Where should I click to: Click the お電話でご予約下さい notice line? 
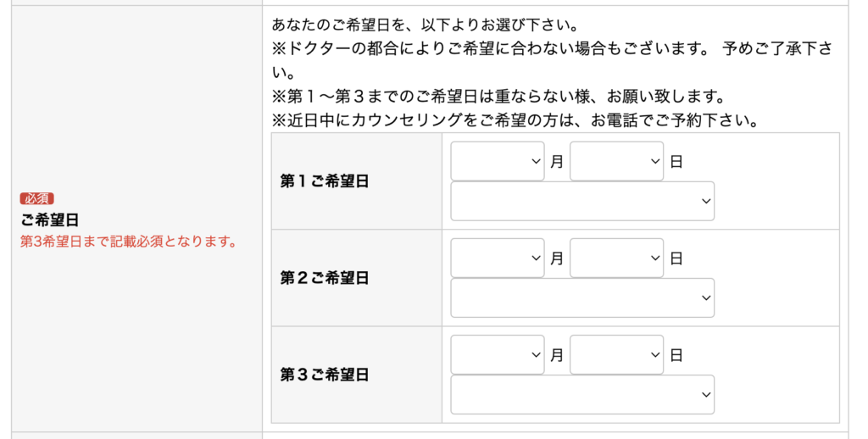click(514, 120)
